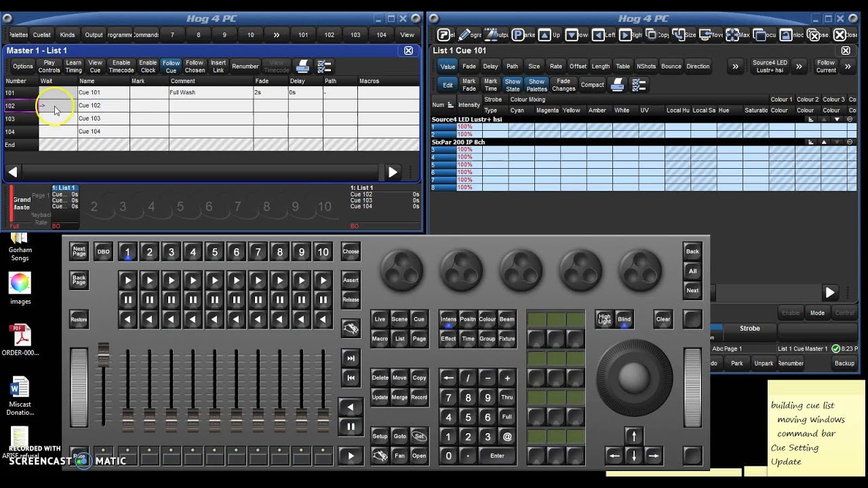
Task: Toggle the Edit button in cue editor
Action: pyautogui.click(x=448, y=85)
